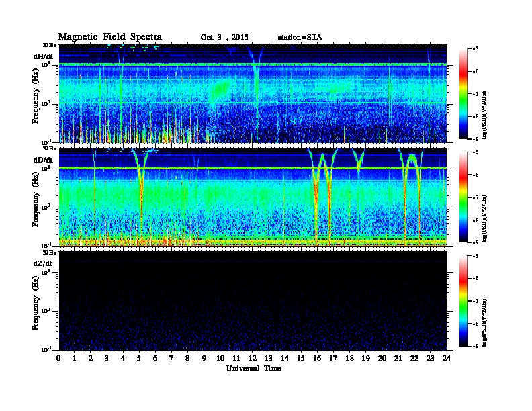Click the "Magnetic Field Spectra" title
This screenshot has width=532, height=411.
[110, 37]
